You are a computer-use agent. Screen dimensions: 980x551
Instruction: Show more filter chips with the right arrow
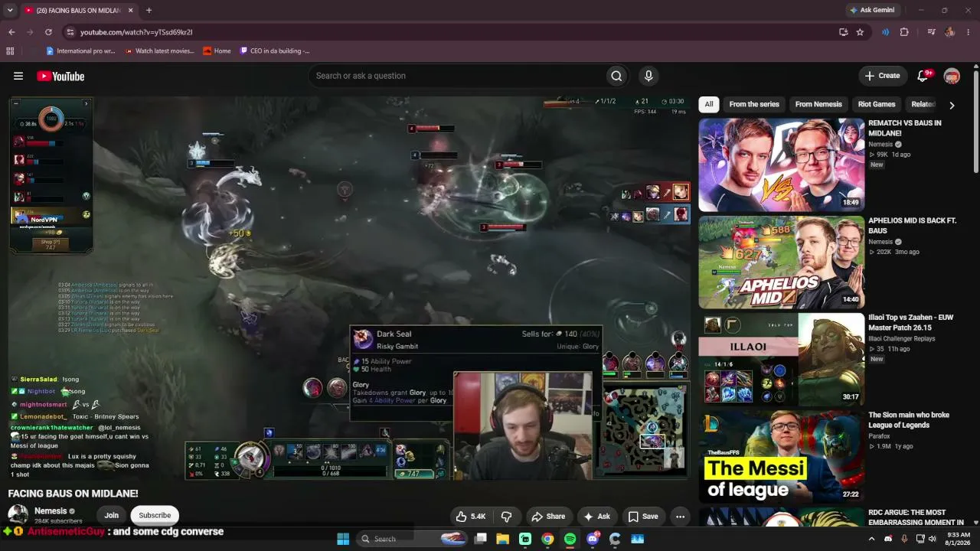pyautogui.click(x=952, y=105)
